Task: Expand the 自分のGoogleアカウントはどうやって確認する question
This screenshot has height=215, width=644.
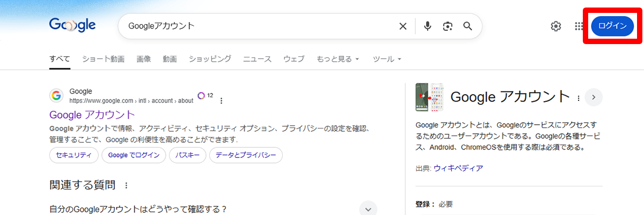Action: coord(213,209)
